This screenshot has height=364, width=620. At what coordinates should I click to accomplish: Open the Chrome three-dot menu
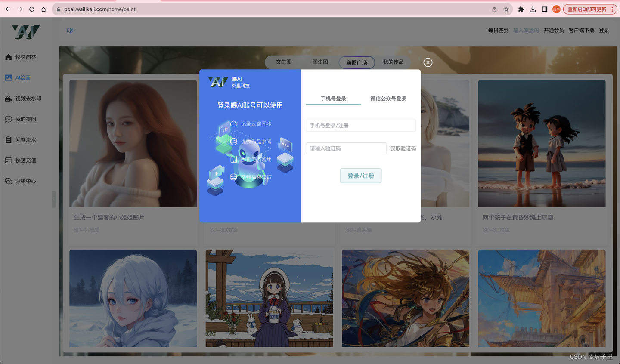coord(612,9)
